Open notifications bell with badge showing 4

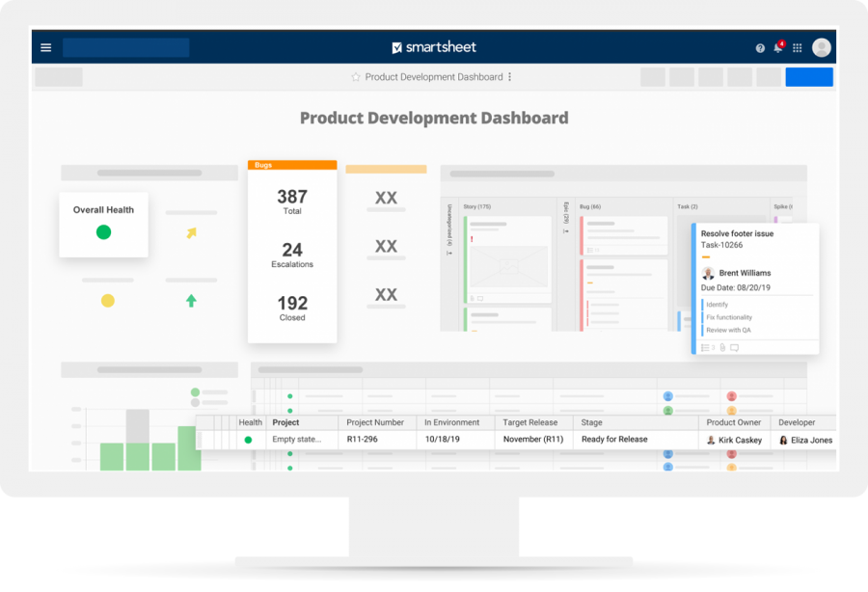coord(777,46)
